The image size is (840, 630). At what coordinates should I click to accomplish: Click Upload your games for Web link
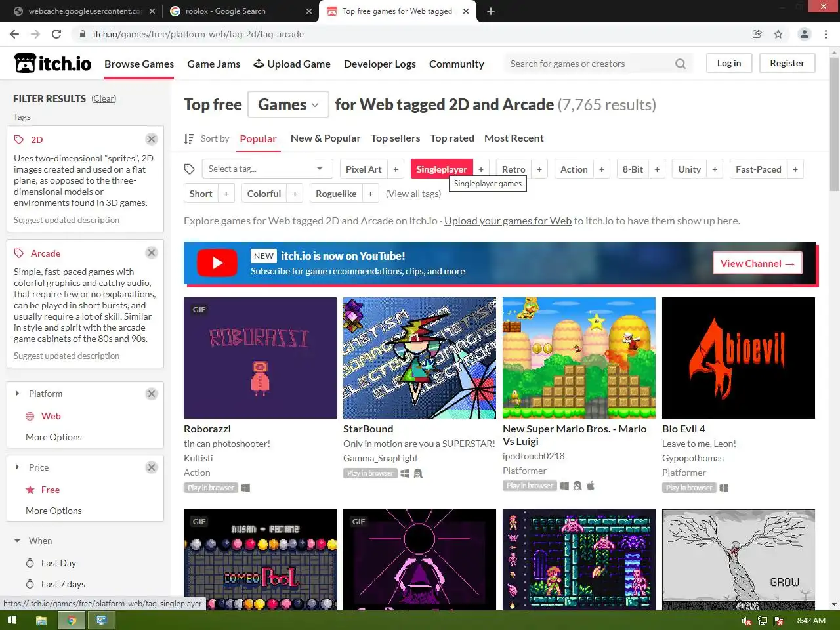point(508,220)
